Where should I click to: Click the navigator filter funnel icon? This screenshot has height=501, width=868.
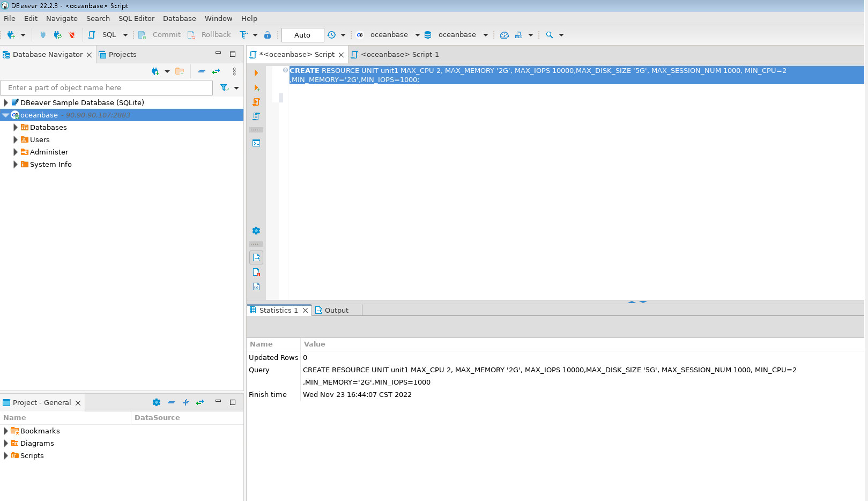[224, 88]
